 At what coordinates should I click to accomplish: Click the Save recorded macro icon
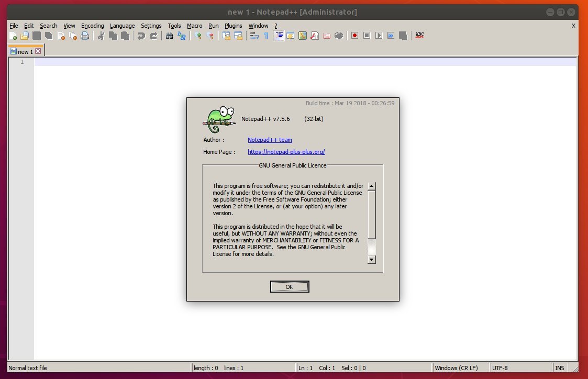pyautogui.click(x=403, y=36)
